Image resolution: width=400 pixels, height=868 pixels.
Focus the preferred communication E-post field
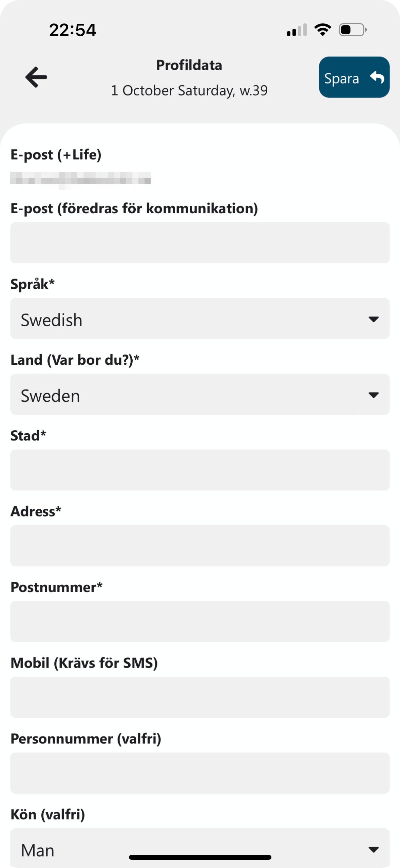tap(200, 243)
